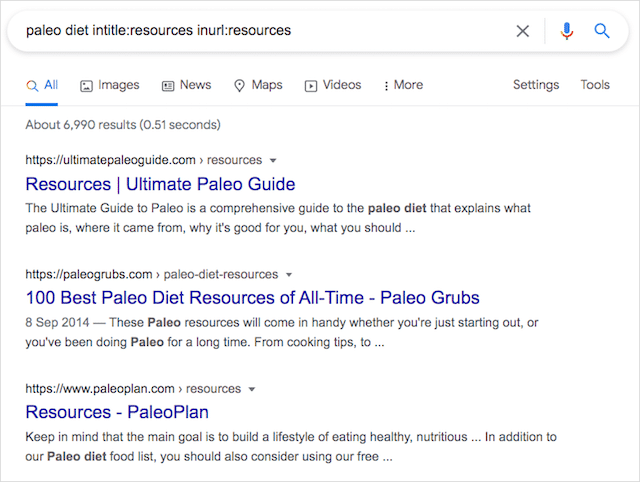Click the www.paleoplan.com resources breadcrumb
Screen dimensions: 640x482
click(x=133, y=389)
